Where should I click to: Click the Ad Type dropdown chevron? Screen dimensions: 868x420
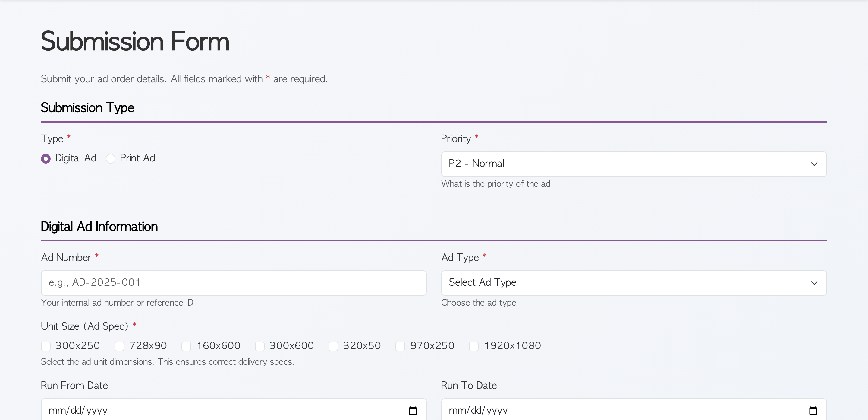[x=814, y=283]
